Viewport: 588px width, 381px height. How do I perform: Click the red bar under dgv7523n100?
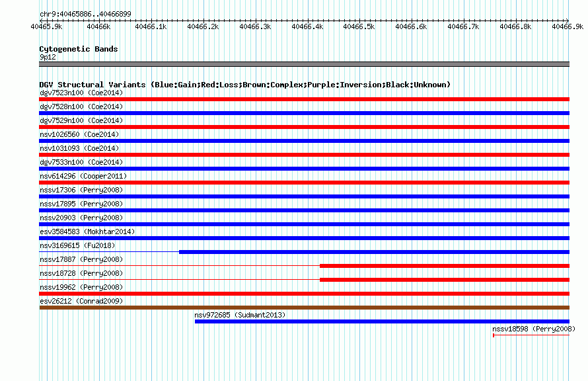(x=304, y=99)
